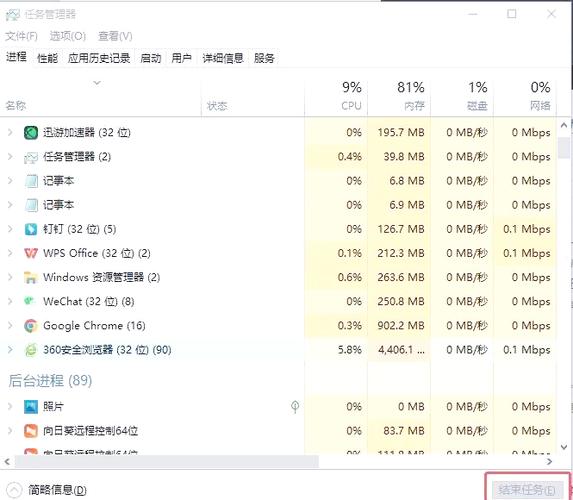Expand the WPS Office (32 位) (2) group
Image resolution: width=573 pixels, height=500 pixels.
click(10, 253)
